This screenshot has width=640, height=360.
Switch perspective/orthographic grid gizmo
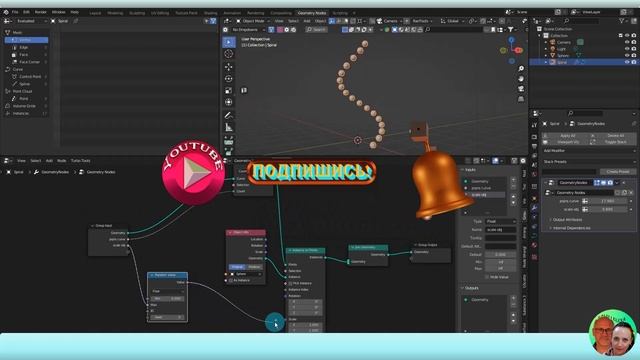(x=521, y=99)
